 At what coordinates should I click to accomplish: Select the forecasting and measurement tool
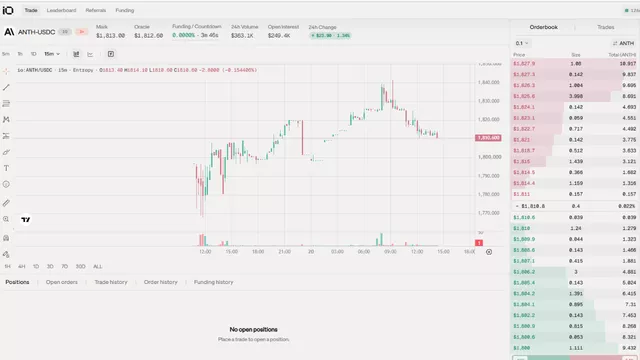pos(6,136)
